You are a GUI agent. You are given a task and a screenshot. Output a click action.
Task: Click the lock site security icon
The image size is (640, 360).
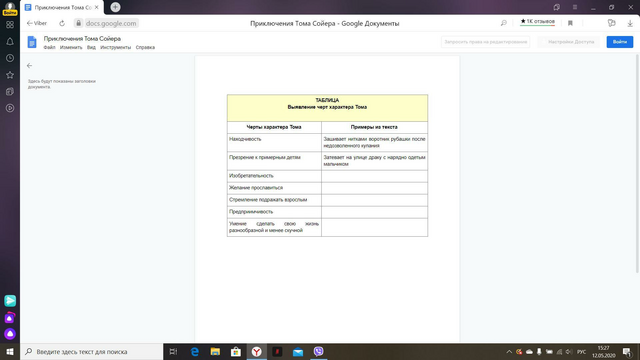79,23
